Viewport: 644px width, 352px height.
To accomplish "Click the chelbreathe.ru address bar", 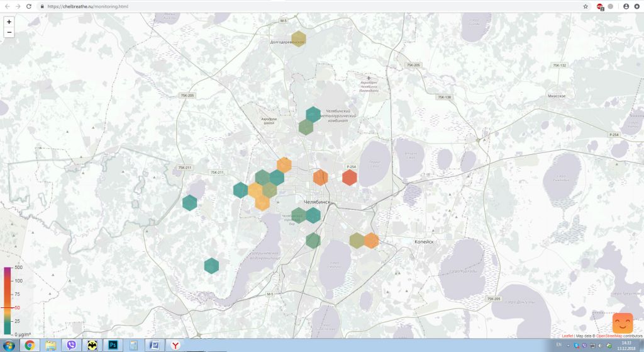I will pyautogui.click(x=252, y=6).
